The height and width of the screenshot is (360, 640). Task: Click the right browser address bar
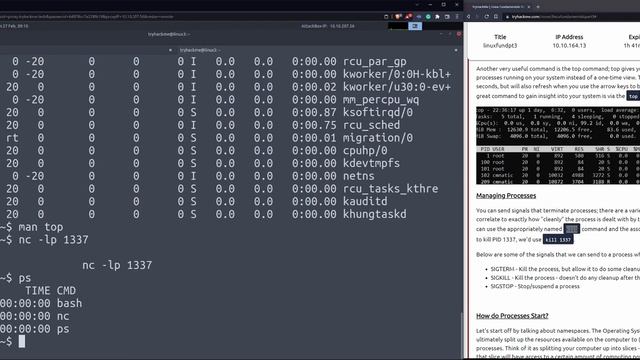(x=571, y=17)
